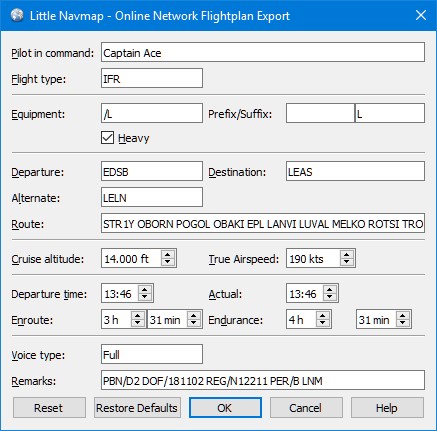
Task: Click the Flight type IFR field
Action: [x=152, y=78]
